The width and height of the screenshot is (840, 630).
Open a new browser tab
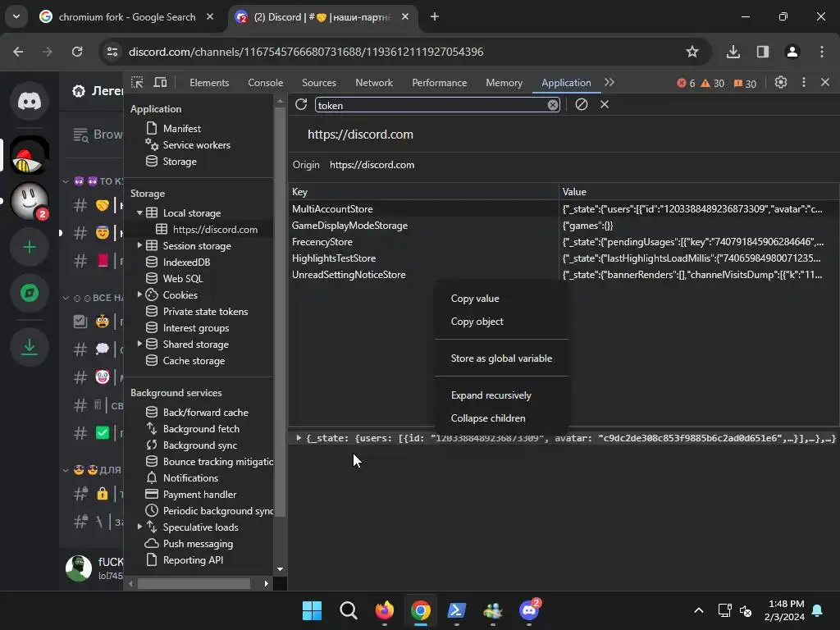pos(435,16)
